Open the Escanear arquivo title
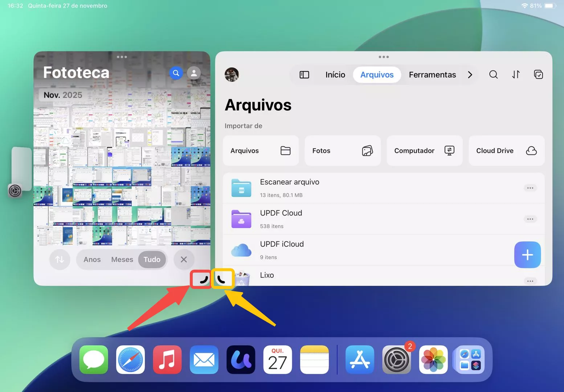 click(x=290, y=182)
